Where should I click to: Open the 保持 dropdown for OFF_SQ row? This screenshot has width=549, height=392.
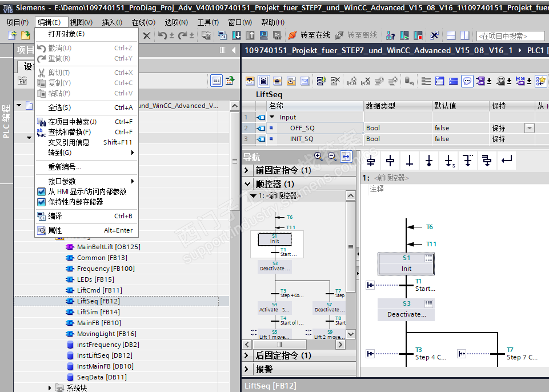[x=530, y=128]
